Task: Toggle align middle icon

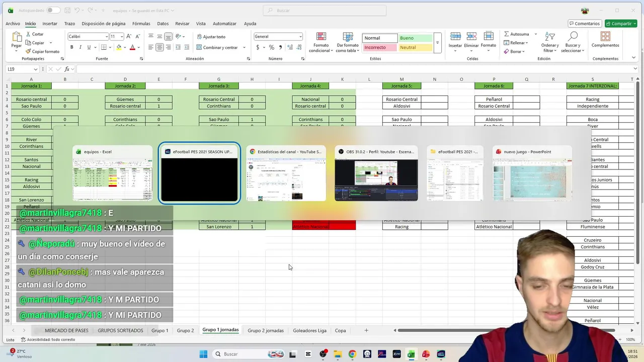Action: coord(159,36)
